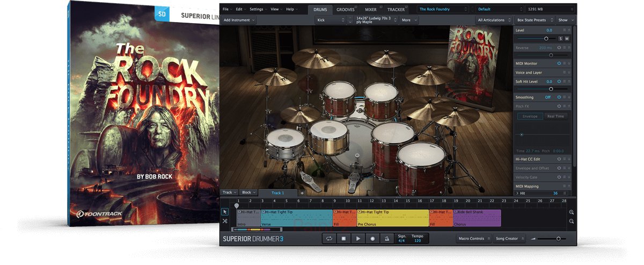Image resolution: width=644 pixels, height=265 pixels.
Task: Expand the All Articulations dropdown
Action: point(493,20)
